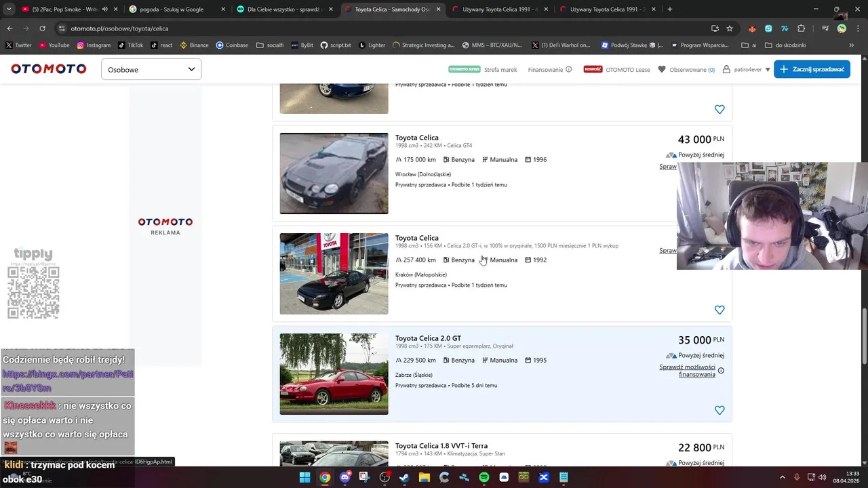Open the socialfi bookmarks folder
868x488 pixels.
[x=270, y=45]
